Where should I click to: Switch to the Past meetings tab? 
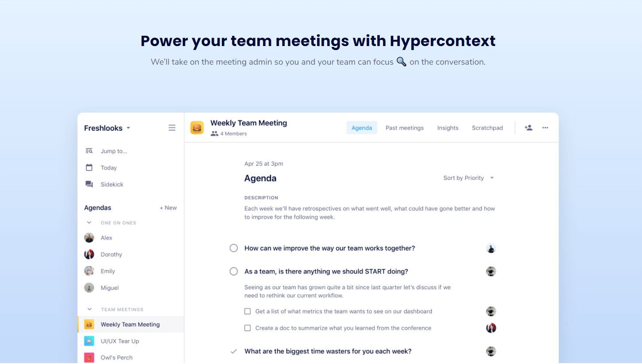click(x=405, y=128)
